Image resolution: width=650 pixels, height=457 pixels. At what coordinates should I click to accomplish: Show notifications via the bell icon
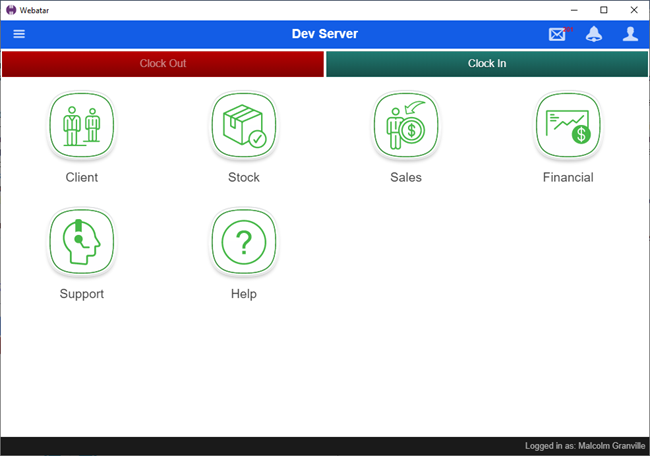[594, 34]
